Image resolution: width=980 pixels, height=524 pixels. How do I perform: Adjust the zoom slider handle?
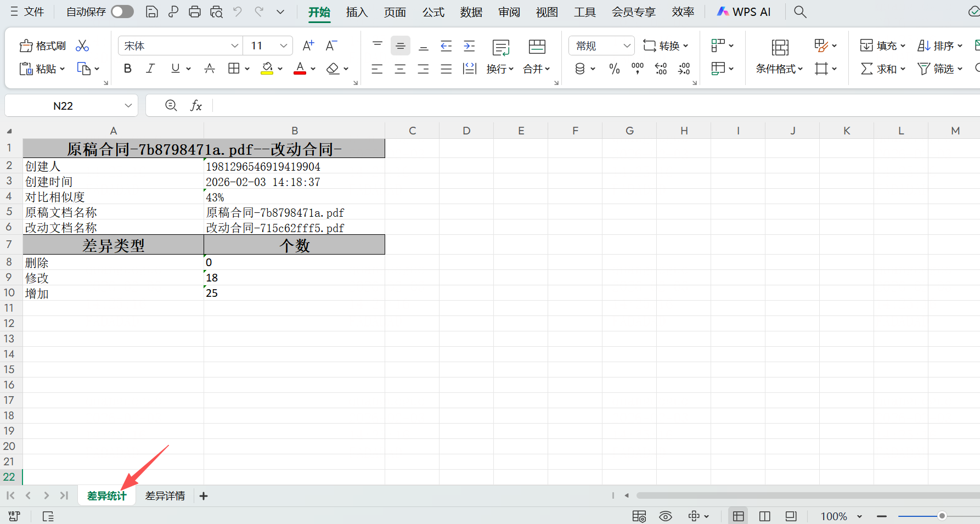click(942, 516)
